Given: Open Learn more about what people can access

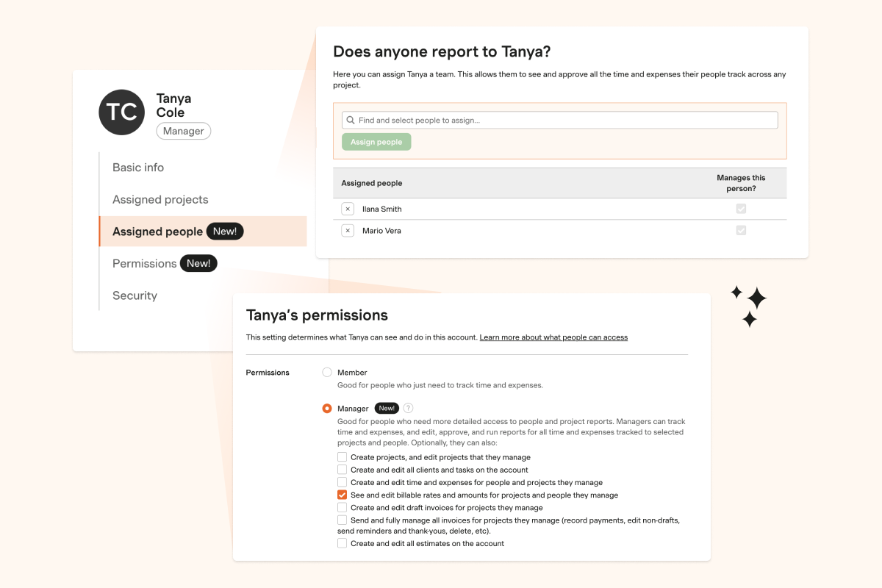Looking at the screenshot, I should (x=553, y=337).
